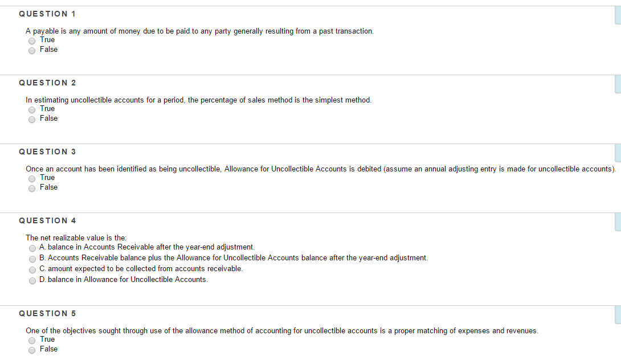Choose answer D for Question 4

(32, 280)
